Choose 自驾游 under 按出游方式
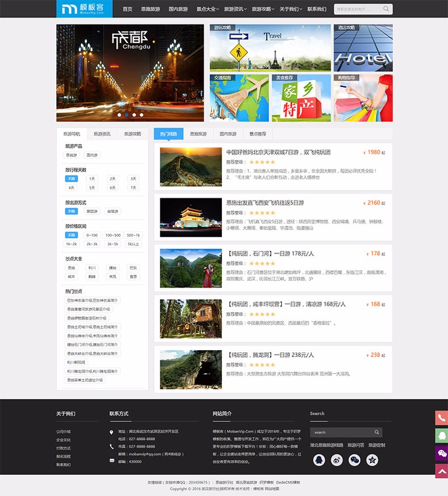This screenshot has height=496, width=448. point(112,211)
